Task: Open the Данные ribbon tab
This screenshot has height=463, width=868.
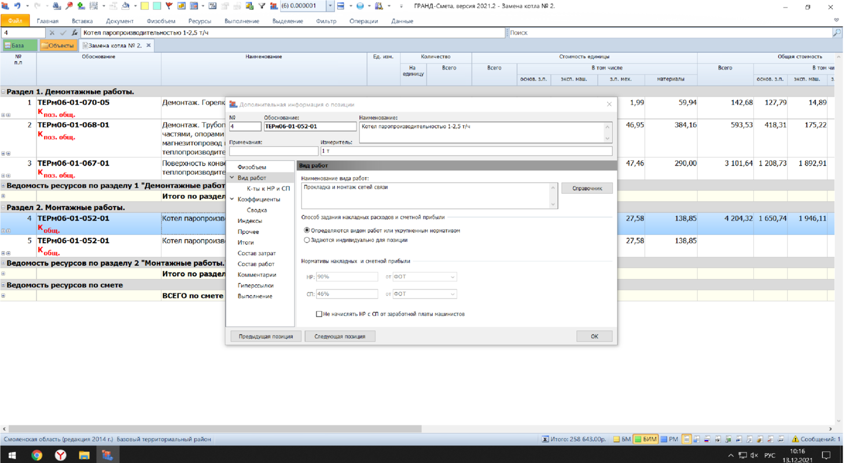Action: 402,21
